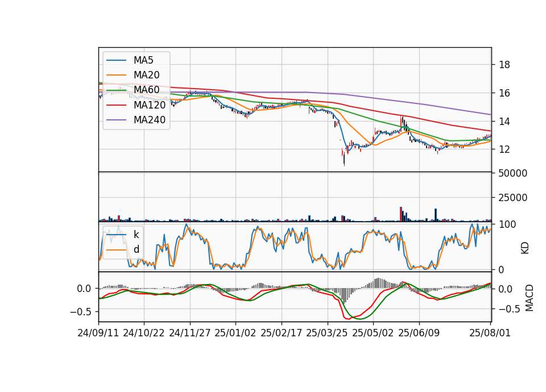This screenshot has height=392, width=546.
Task: Click the 24/09/11 date axis label
Action: pos(98,333)
